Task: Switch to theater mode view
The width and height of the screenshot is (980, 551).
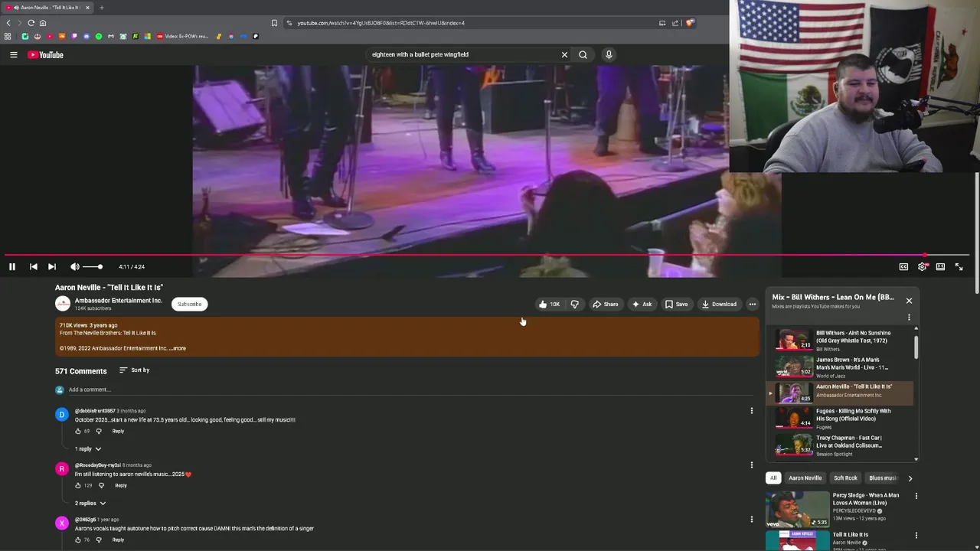Action: click(x=940, y=266)
